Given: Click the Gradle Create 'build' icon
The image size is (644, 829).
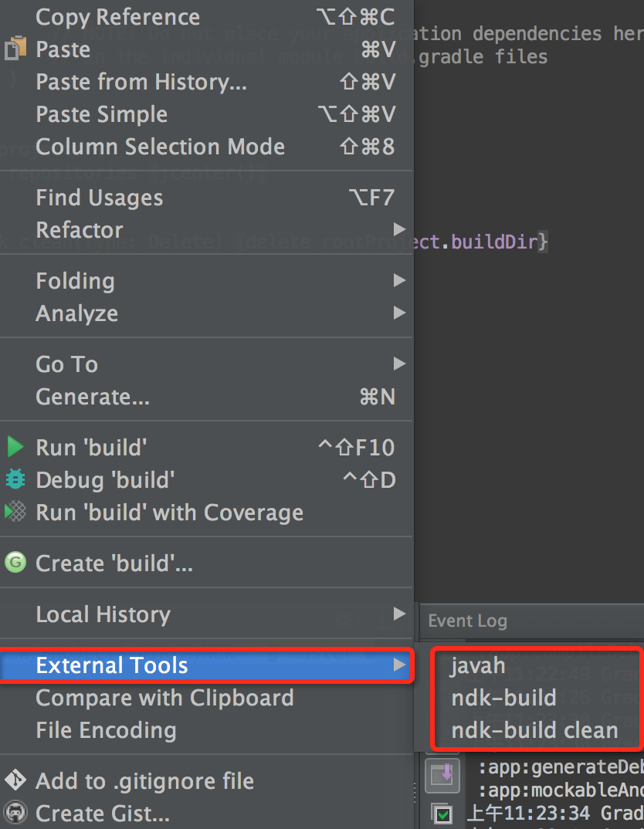Looking at the screenshot, I should click(15, 563).
